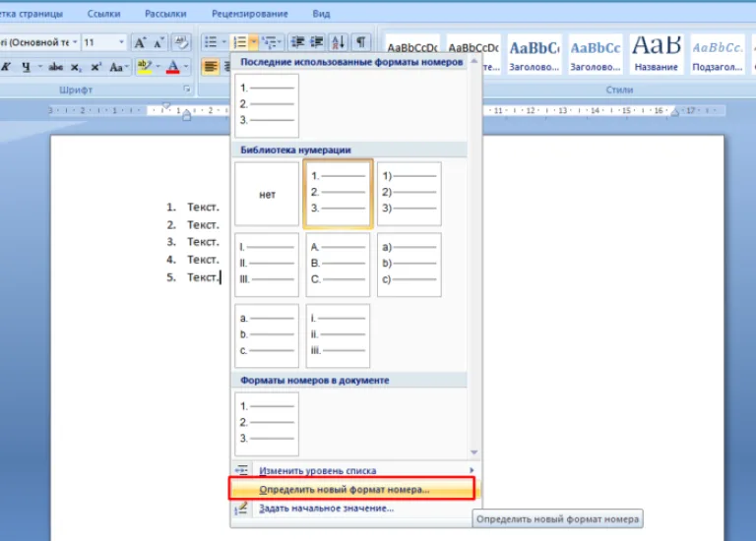This screenshot has width=756, height=541.
Task: Expand font color dropdown arrow
Action: click(x=186, y=67)
